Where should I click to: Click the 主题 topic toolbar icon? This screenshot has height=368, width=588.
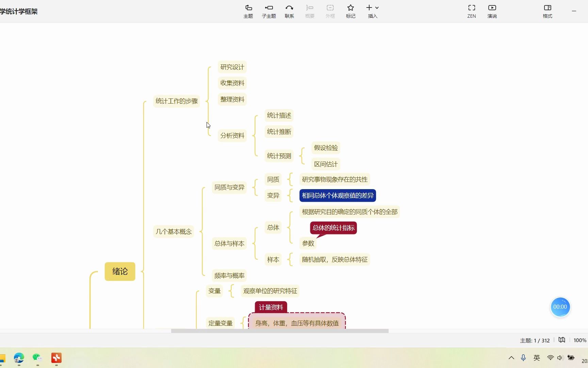tap(248, 11)
